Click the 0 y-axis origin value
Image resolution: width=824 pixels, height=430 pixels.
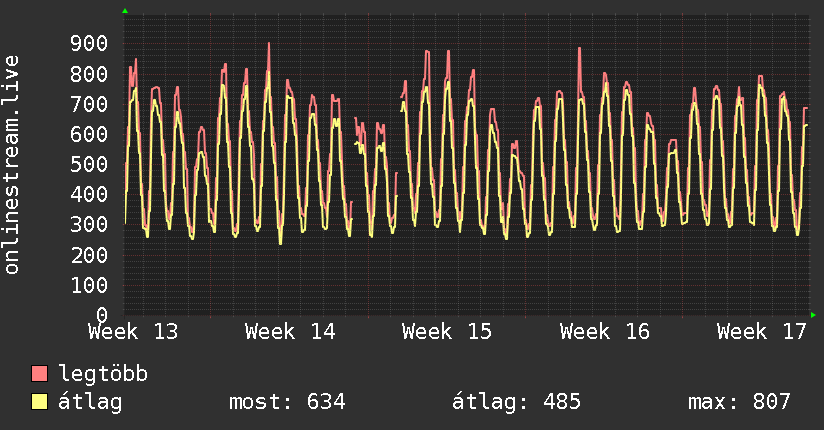(102, 314)
